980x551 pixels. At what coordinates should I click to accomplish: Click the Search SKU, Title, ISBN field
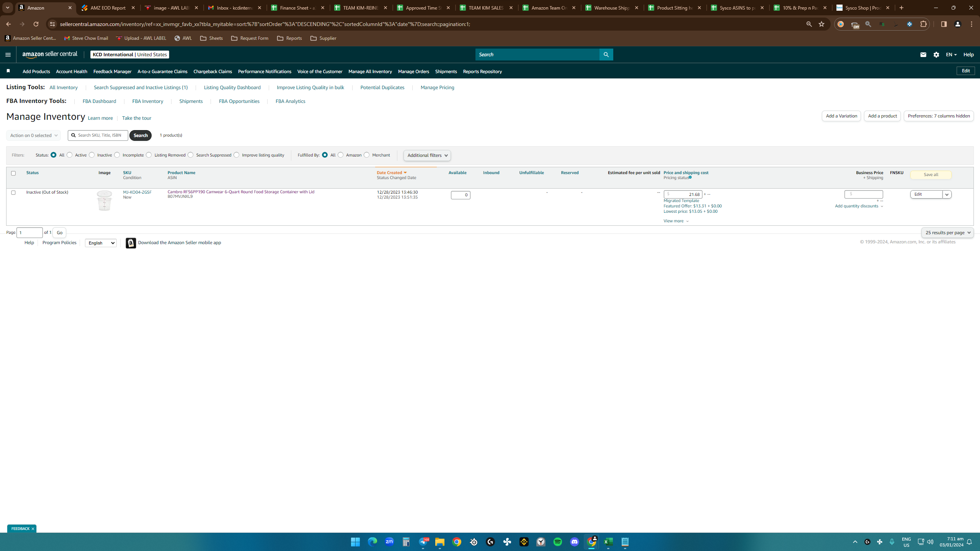[x=98, y=135]
